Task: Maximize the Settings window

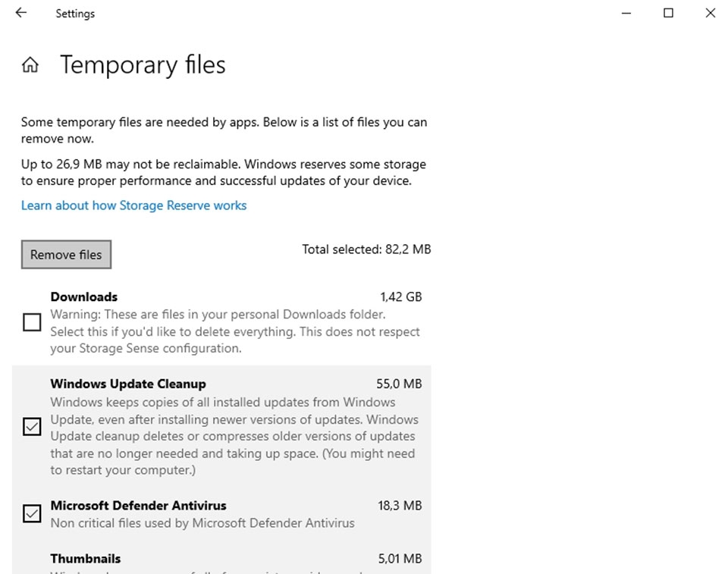Action: tap(668, 13)
